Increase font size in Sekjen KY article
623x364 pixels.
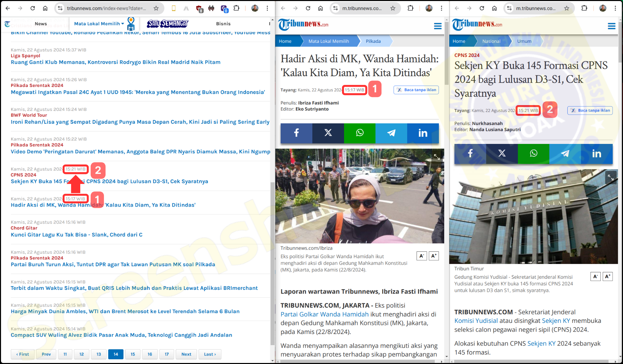pyautogui.click(x=607, y=276)
